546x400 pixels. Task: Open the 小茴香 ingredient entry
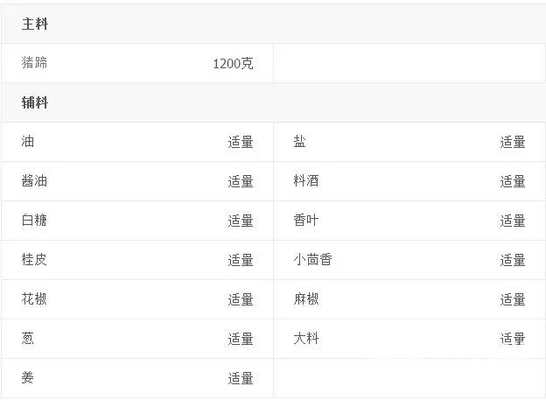(x=313, y=259)
